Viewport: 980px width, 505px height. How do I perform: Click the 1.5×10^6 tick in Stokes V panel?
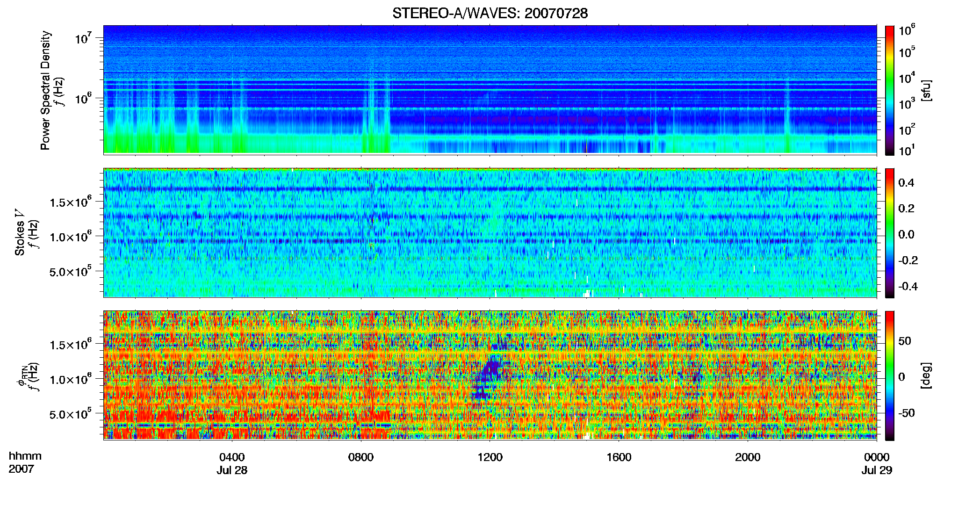coord(71,202)
